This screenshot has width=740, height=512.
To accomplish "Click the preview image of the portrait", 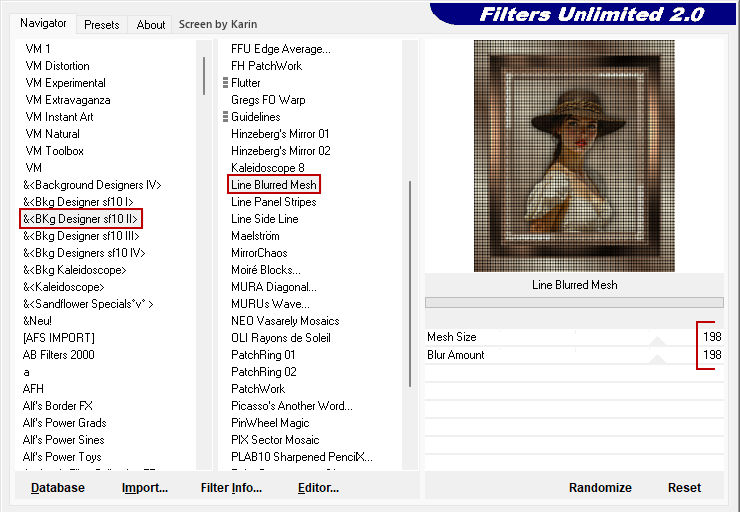I will pyautogui.click(x=573, y=155).
